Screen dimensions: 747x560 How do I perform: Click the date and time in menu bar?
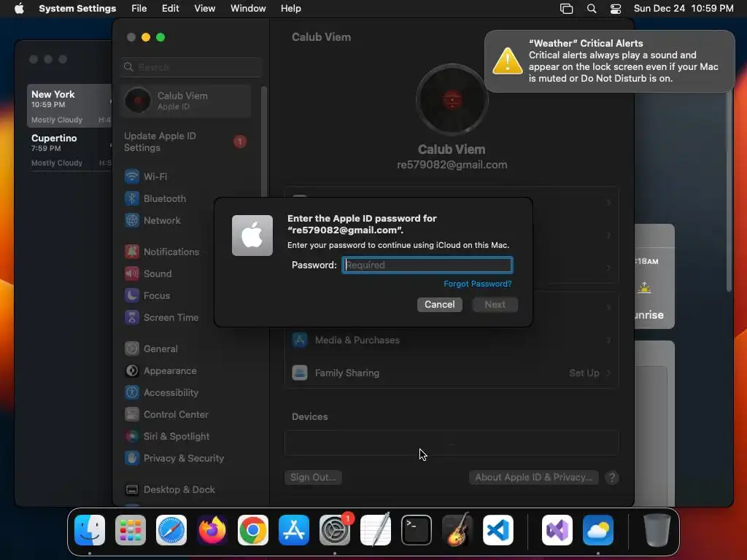(x=684, y=9)
